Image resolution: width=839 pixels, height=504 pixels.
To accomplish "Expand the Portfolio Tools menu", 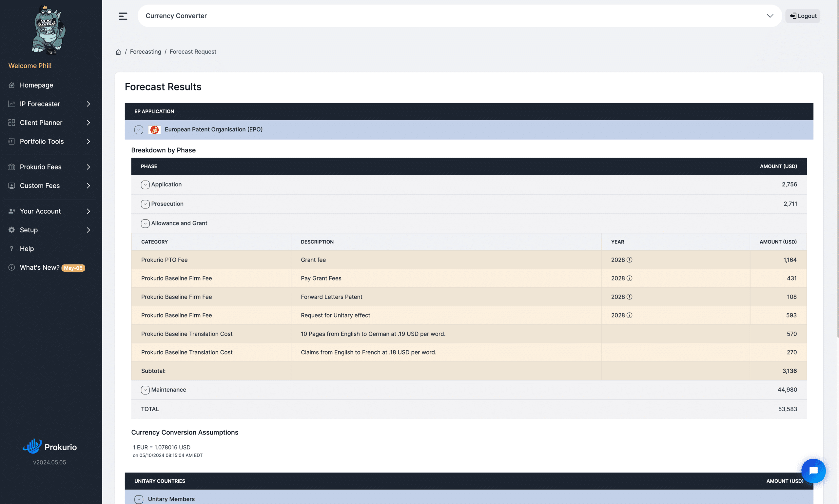I will pos(88,141).
